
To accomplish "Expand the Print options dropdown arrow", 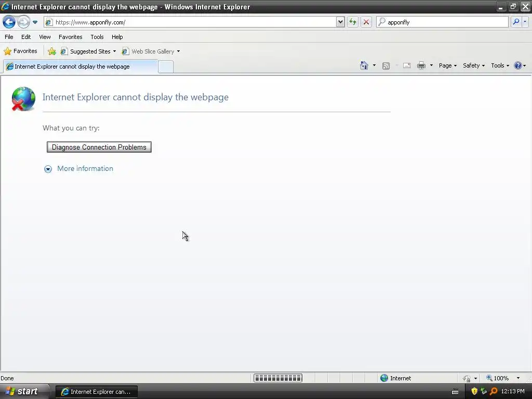I will click(431, 65).
